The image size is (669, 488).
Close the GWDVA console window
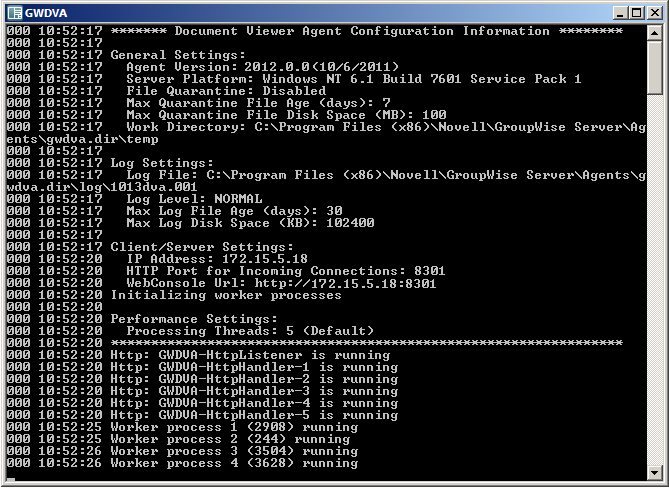[654, 11]
